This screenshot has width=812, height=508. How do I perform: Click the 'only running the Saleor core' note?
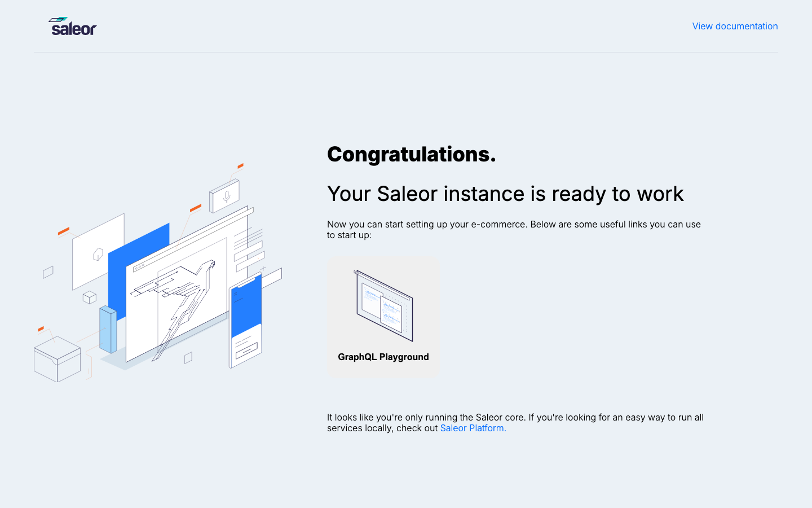(x=515, y=422)
